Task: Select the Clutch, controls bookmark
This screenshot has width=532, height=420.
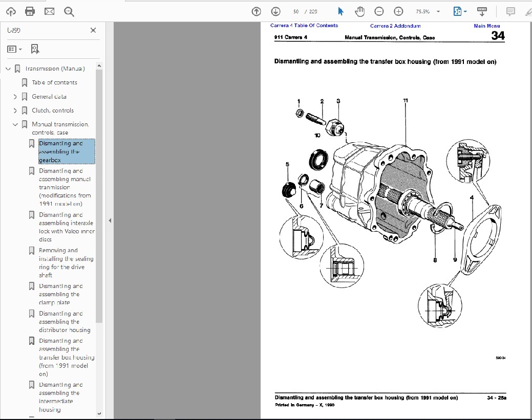Action: coord(53,110)
